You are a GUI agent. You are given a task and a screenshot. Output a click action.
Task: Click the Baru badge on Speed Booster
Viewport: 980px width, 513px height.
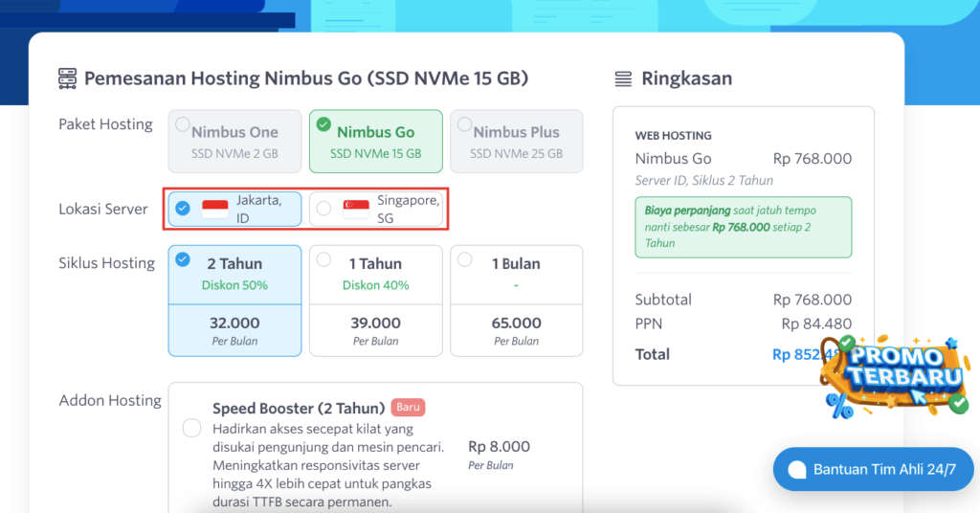408,408
